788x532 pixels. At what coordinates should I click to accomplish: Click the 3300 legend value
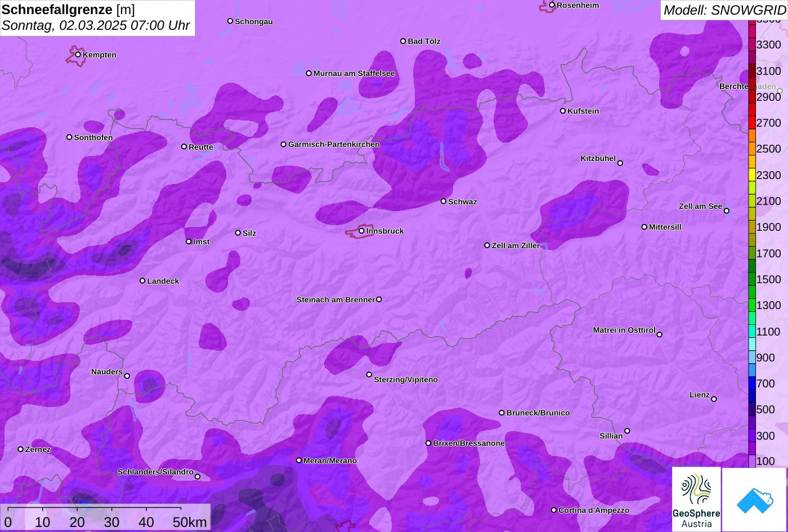click(769, 45)
